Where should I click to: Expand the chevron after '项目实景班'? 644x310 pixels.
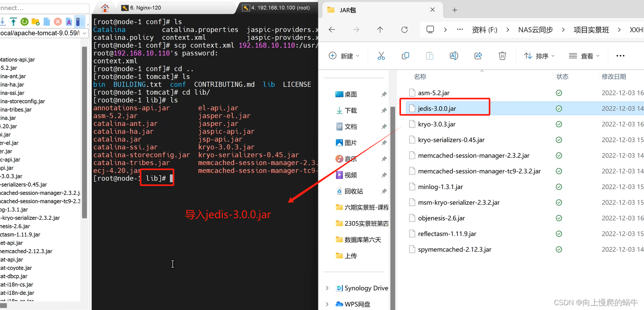point(619,29)
